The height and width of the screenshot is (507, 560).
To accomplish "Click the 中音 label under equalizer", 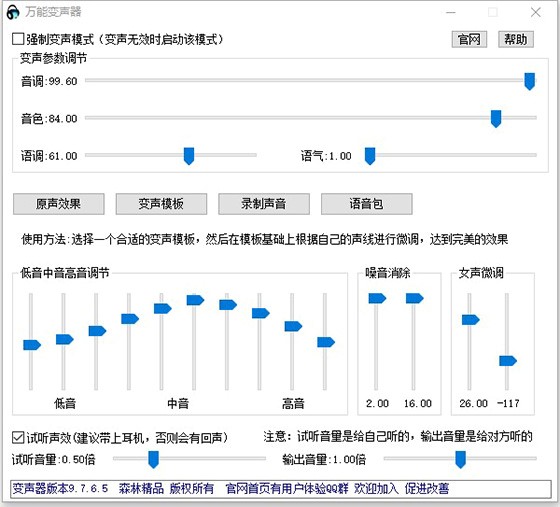I will [178, 404].
